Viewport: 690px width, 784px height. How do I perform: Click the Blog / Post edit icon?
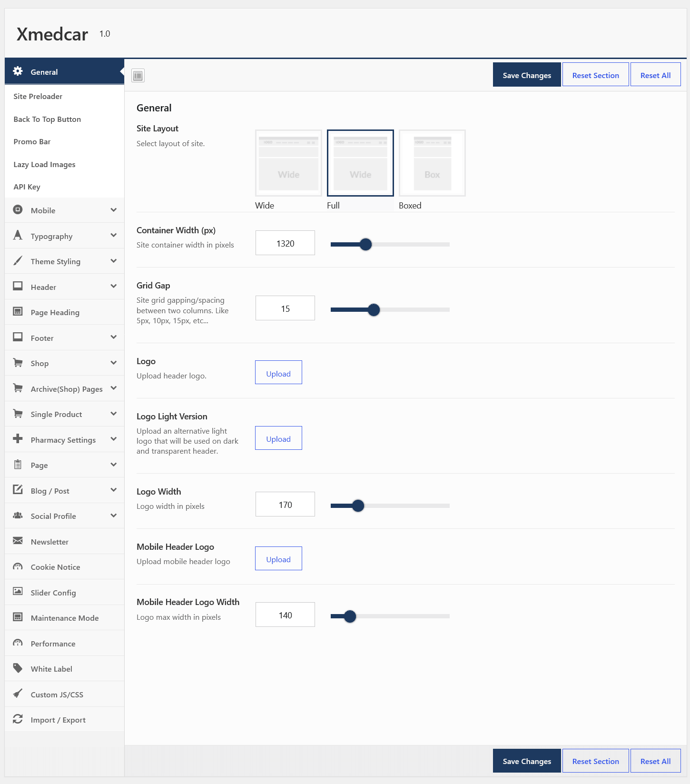click(18, 490)
